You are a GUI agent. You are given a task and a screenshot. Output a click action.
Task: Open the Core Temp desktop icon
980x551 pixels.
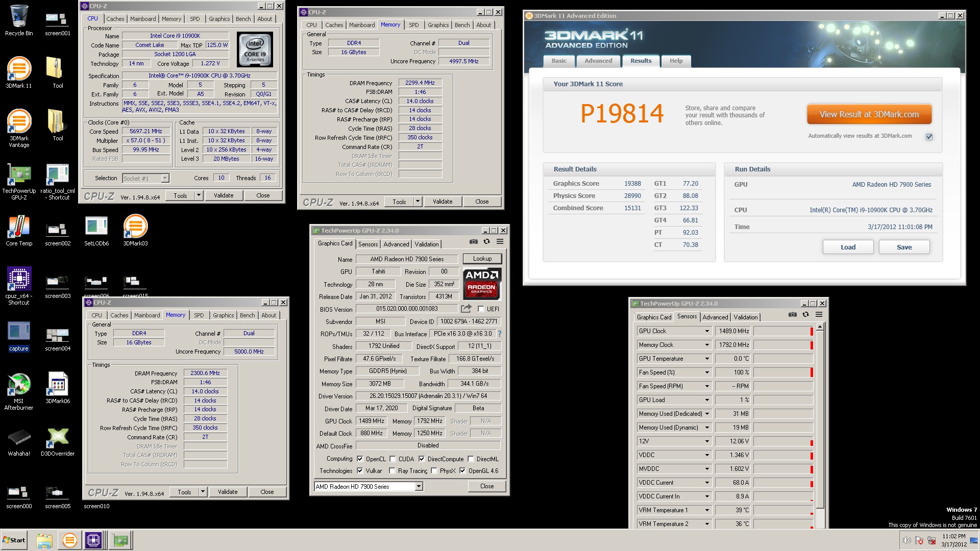tap(19, 231)
